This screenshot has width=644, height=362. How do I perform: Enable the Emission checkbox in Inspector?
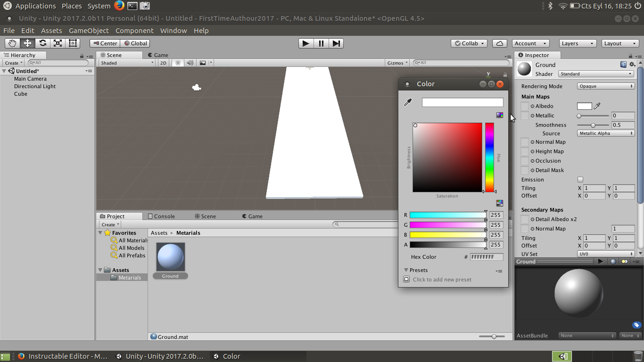pos(580,180)
